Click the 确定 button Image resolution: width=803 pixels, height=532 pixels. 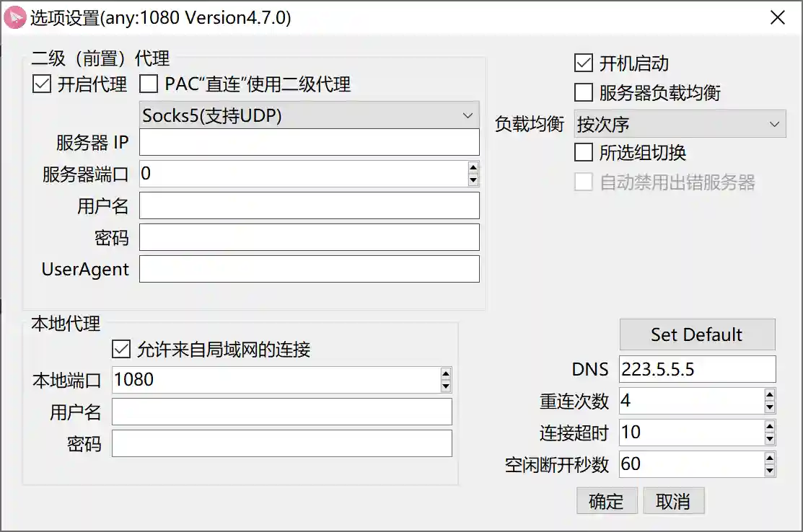pyautogui.click(x=606, y=502)
